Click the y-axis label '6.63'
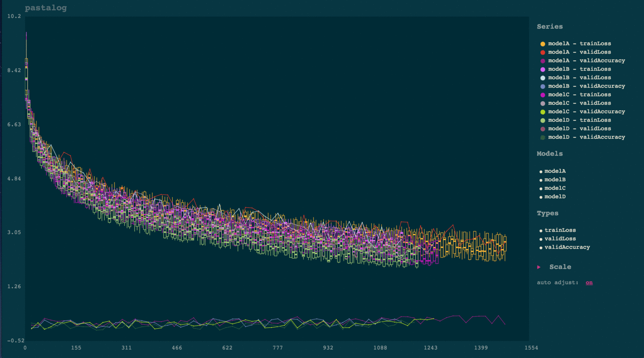Viewport: 644px width, 358px height. pyautogui.click(x=15, y=124)
